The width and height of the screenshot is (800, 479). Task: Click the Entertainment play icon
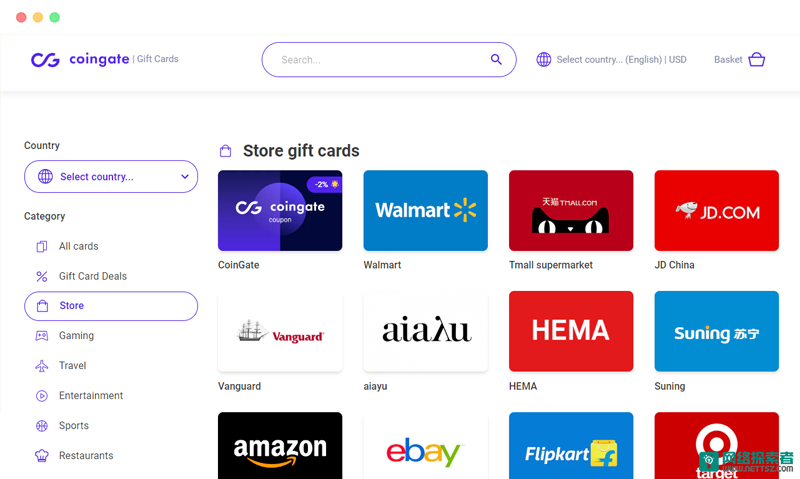42,396
